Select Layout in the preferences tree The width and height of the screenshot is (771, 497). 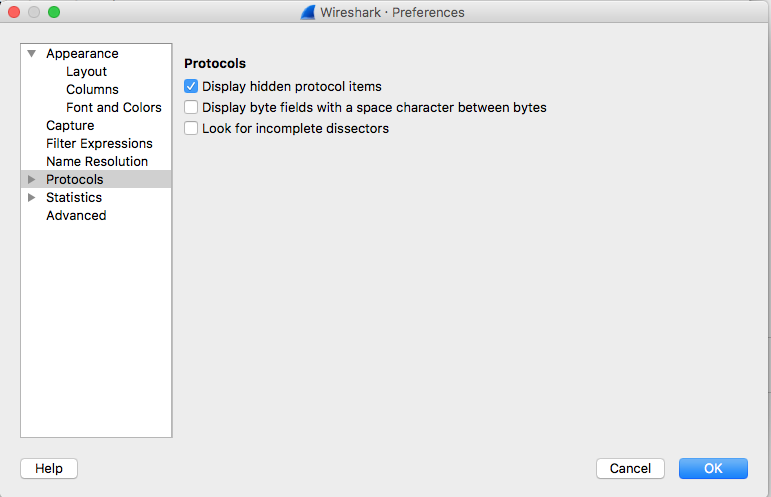[x=86, y=72]
